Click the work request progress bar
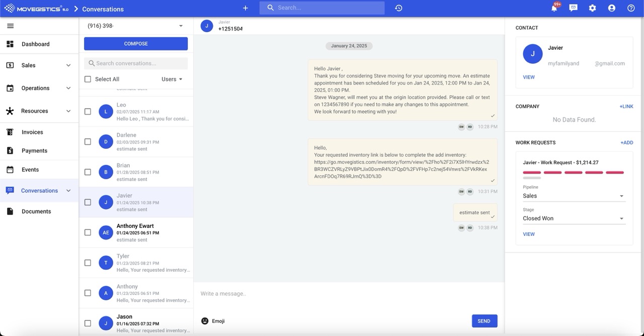This screenshot has width=644, height=336. pos(574,173)
